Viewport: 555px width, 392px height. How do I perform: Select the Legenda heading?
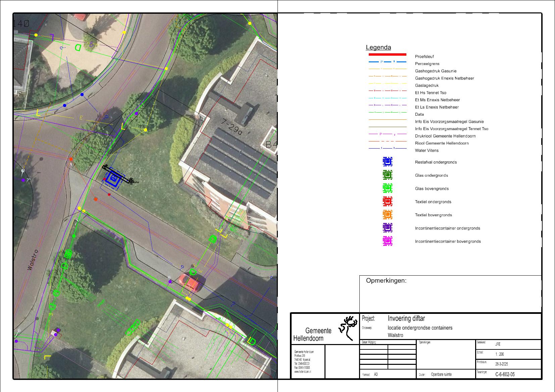tap(378, 48)
